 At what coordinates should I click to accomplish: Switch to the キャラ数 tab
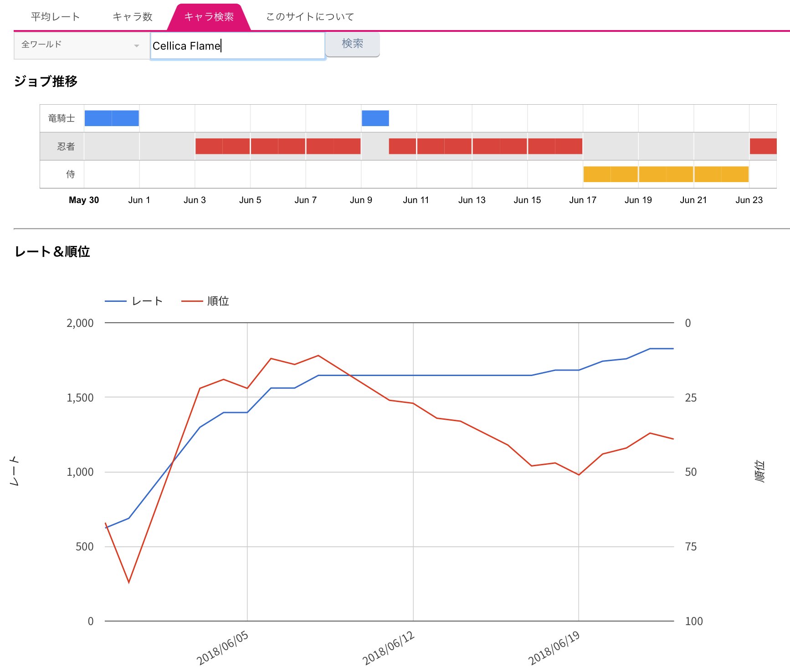pyautogui.click(x=133, y=16)
